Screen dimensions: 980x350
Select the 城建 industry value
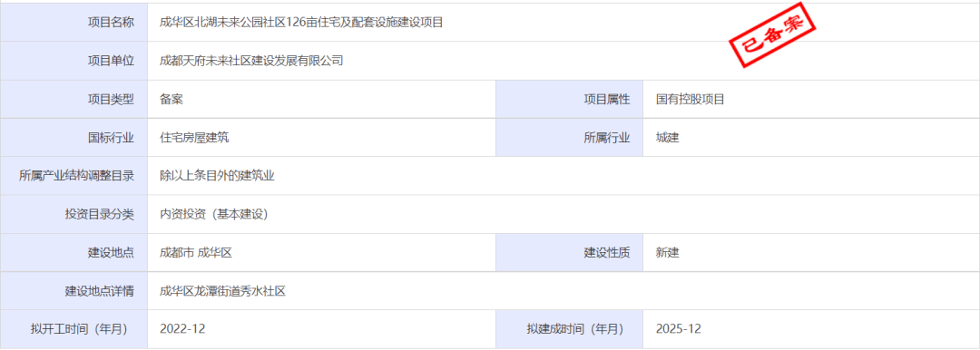(x=668, y=138)
